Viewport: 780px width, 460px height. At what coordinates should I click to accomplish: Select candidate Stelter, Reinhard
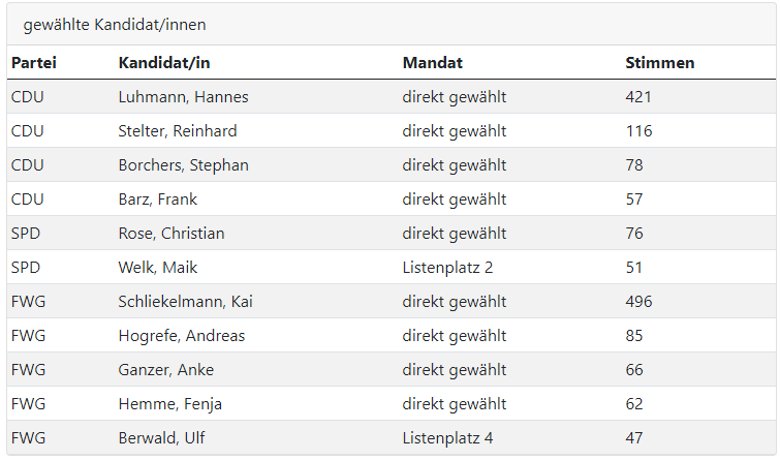pyautogui.click(x=178, y=131)
